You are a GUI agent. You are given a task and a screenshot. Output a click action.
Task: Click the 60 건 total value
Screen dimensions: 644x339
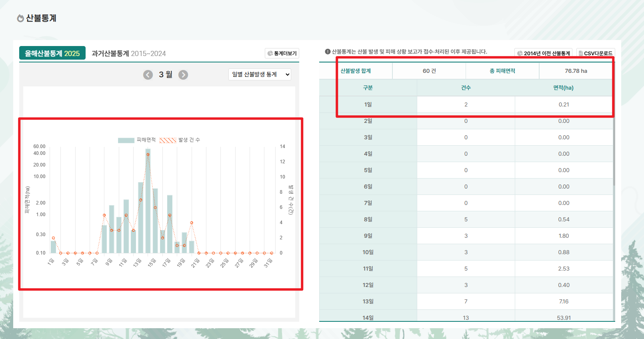[x=429, y=71]
